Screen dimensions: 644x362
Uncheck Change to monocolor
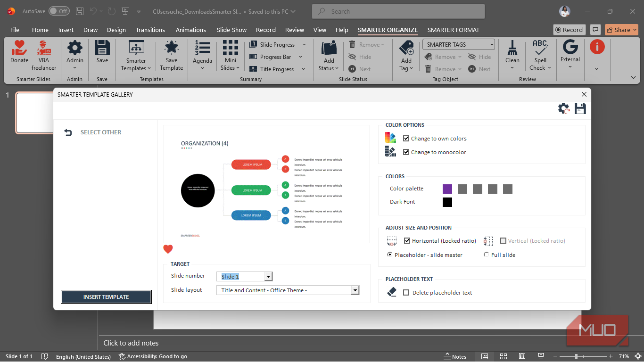(x=406, y=152)
